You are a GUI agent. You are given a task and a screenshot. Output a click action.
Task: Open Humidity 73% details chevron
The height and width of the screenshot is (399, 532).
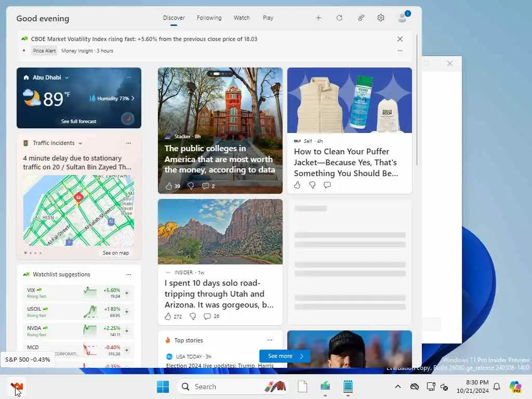pyautogui.click(x=132, y=98)
